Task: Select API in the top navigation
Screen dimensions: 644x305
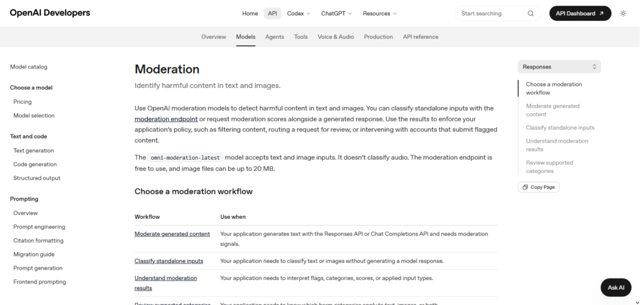Action: [x=272, y=14]
